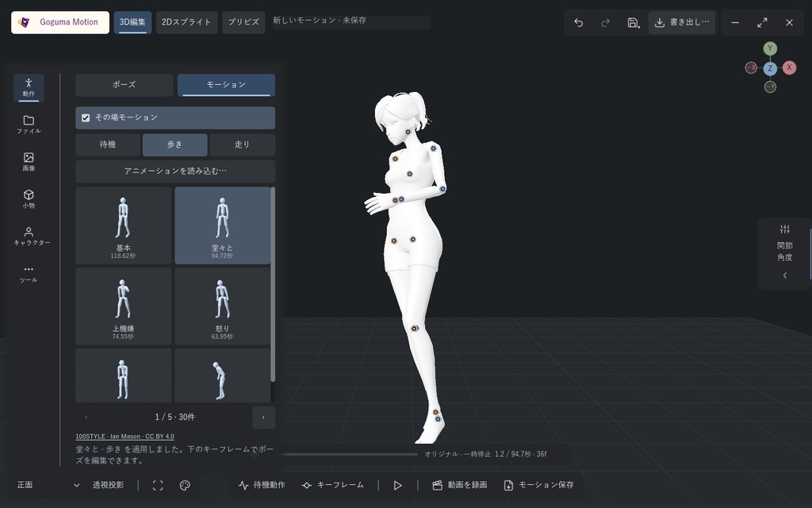Click the 待機動作 idle motion button
The width and height of the screenshot is (812, 508).
[x=262, y=485]
